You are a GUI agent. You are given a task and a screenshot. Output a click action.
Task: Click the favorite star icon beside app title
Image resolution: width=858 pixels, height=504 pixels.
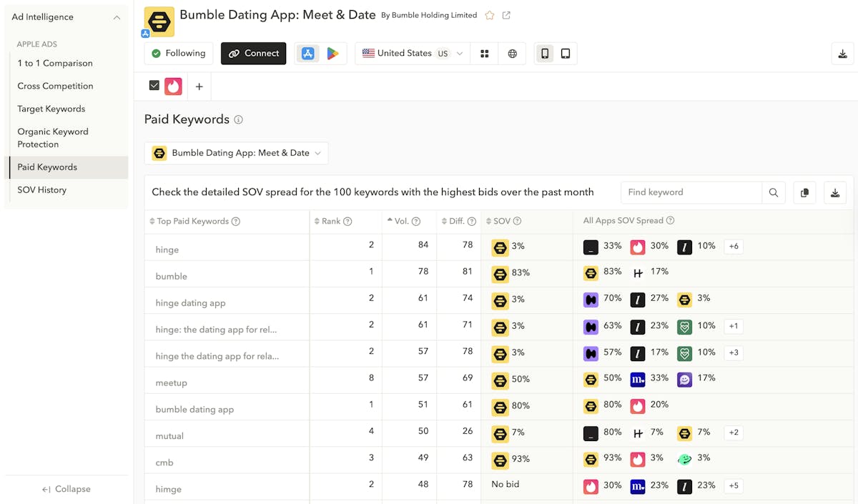pos(490,15)
